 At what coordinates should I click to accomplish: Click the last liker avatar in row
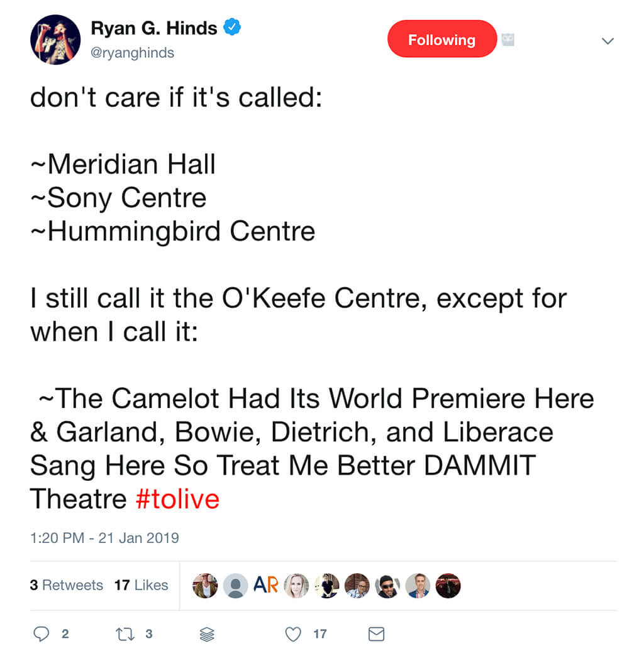click(x=448, y=585)
